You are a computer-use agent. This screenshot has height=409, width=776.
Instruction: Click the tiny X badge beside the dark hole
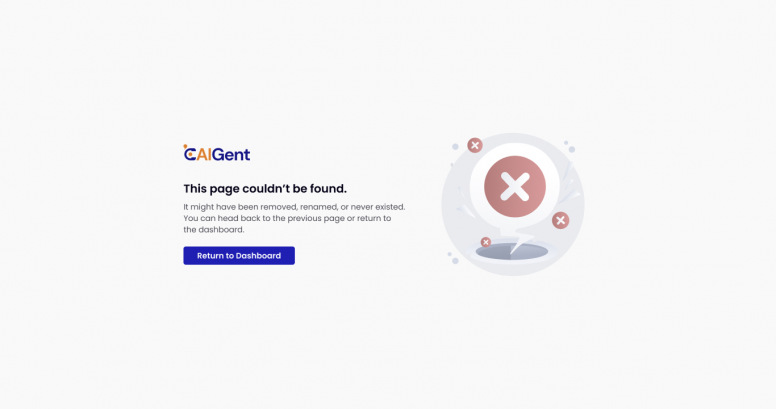point(486,242)
